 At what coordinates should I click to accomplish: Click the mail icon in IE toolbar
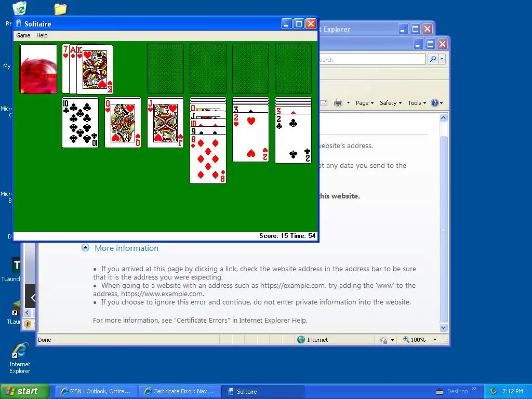tap(323, 103)
